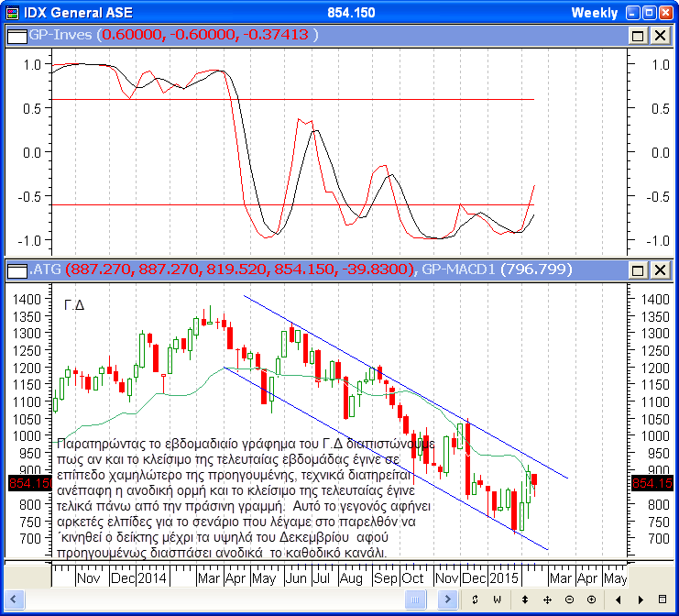Click the .ATG security name label
The width and height of the screenshot is (679, 616).
[x=45, y=269]
